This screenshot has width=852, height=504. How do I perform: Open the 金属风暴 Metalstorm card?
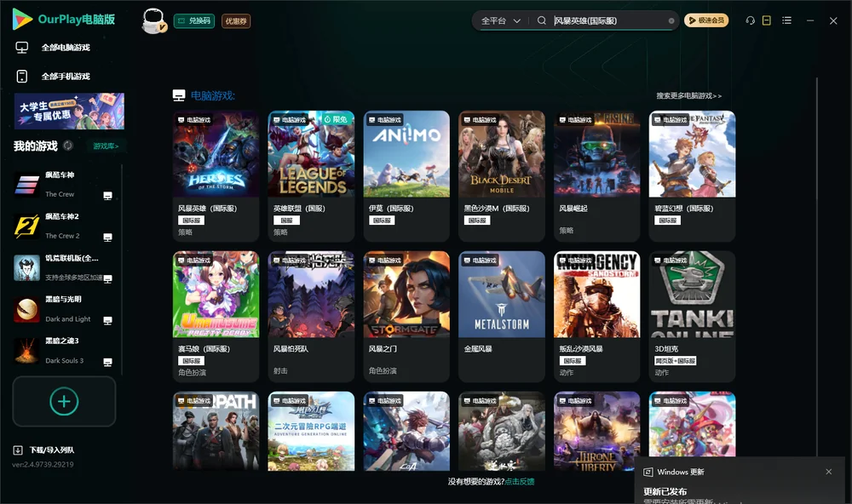tap(502, 316)
